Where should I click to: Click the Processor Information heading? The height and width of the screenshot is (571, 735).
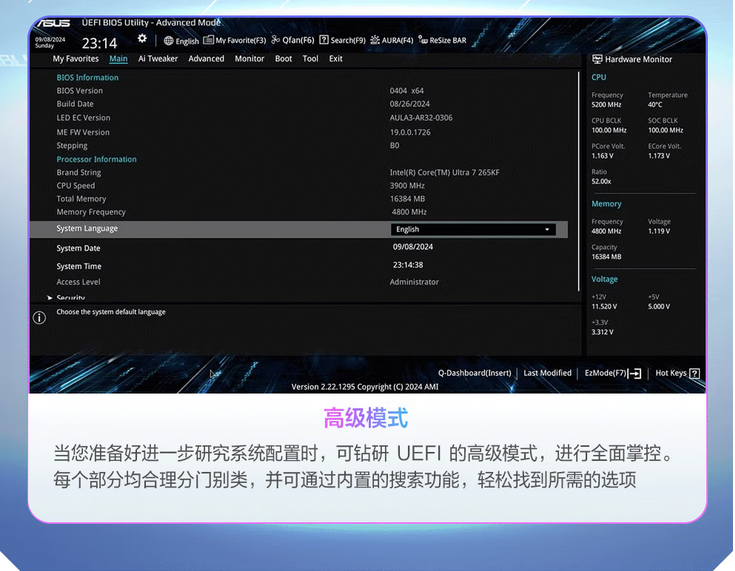[x=97, y=159]
